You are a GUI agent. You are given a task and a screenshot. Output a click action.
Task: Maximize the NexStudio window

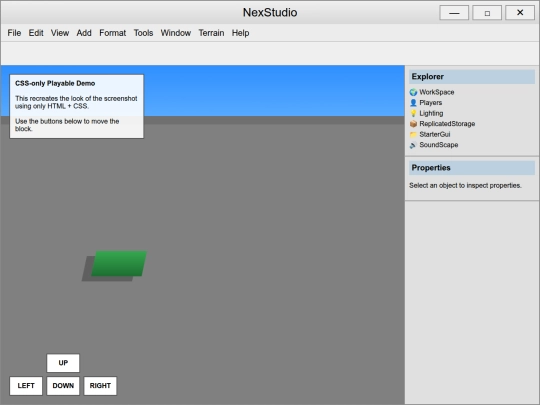coord(487,13)
